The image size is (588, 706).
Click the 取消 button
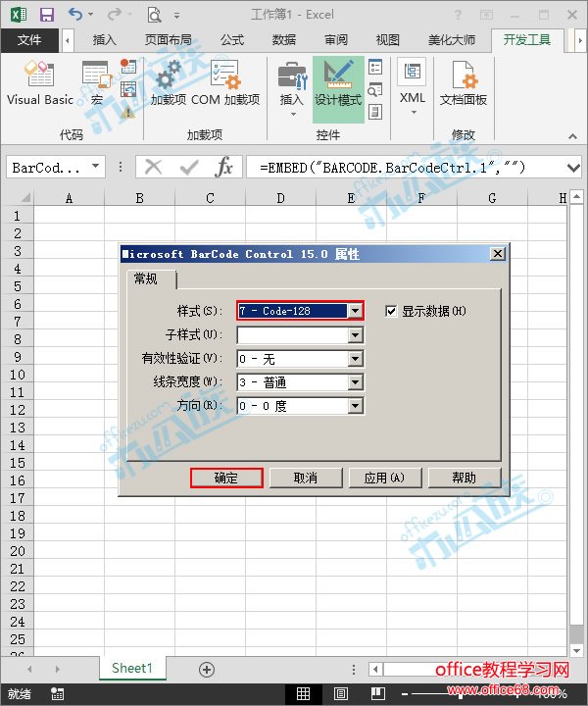tap(306, 478)
